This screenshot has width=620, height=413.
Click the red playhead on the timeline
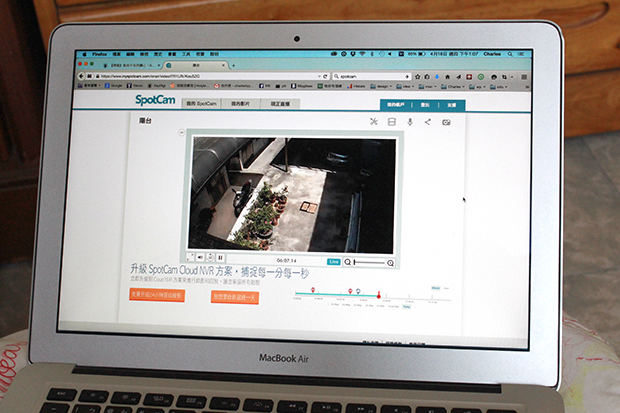click(378, 294)
